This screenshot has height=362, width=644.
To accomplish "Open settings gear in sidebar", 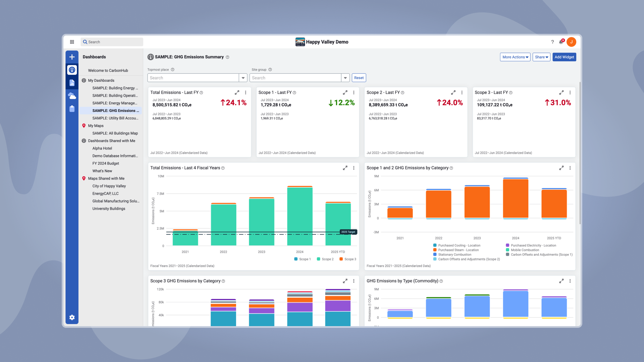I will click(x=72, y=317).
